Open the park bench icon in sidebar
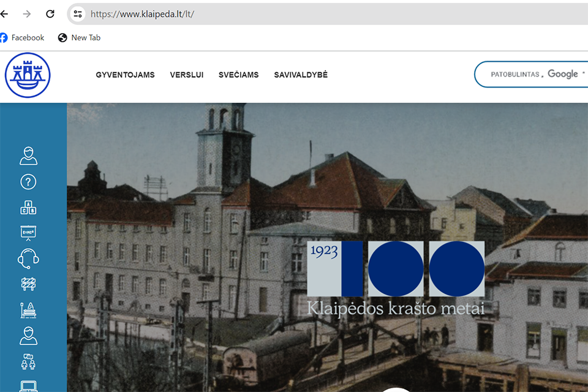 [28, 310]
